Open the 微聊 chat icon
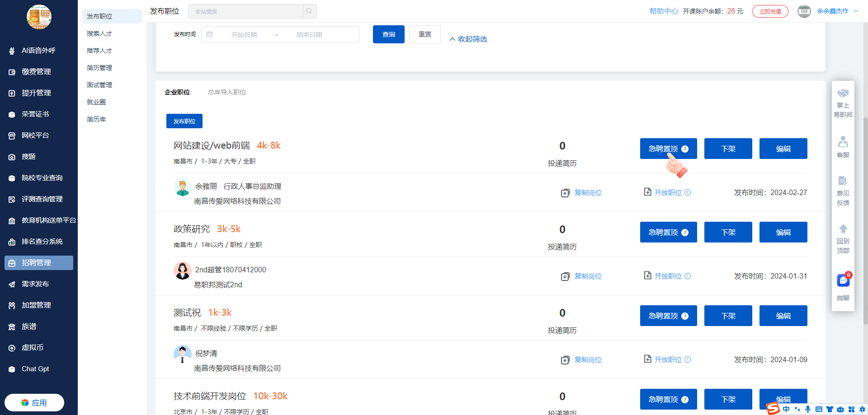This screenshot has width=868, height=415. click(x=843, y=280)
